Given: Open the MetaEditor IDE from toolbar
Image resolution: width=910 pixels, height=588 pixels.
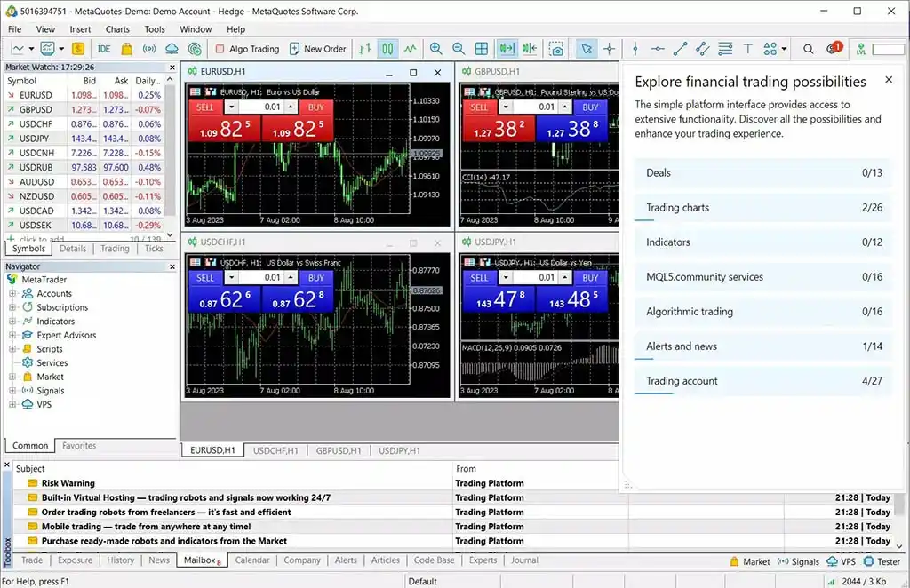Looking at the screenshot, I should tap(104, 49).
